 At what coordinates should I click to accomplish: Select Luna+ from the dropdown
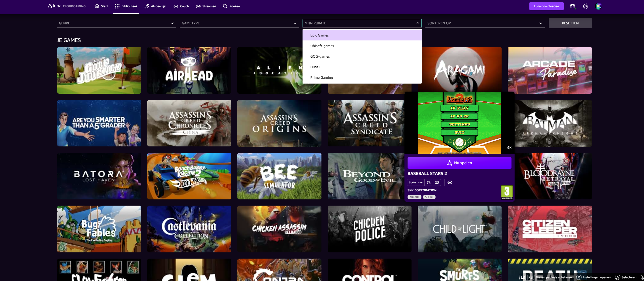tap(362, 67)
